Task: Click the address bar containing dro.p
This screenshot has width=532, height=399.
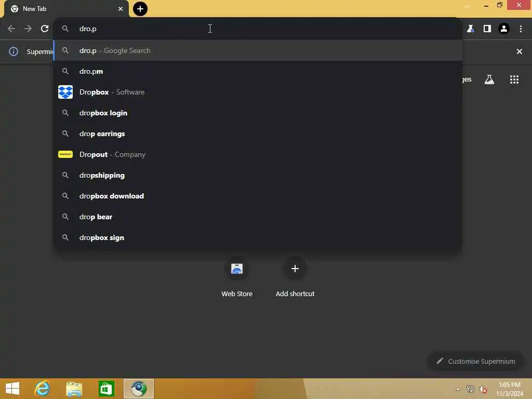Action: (258, 29)
